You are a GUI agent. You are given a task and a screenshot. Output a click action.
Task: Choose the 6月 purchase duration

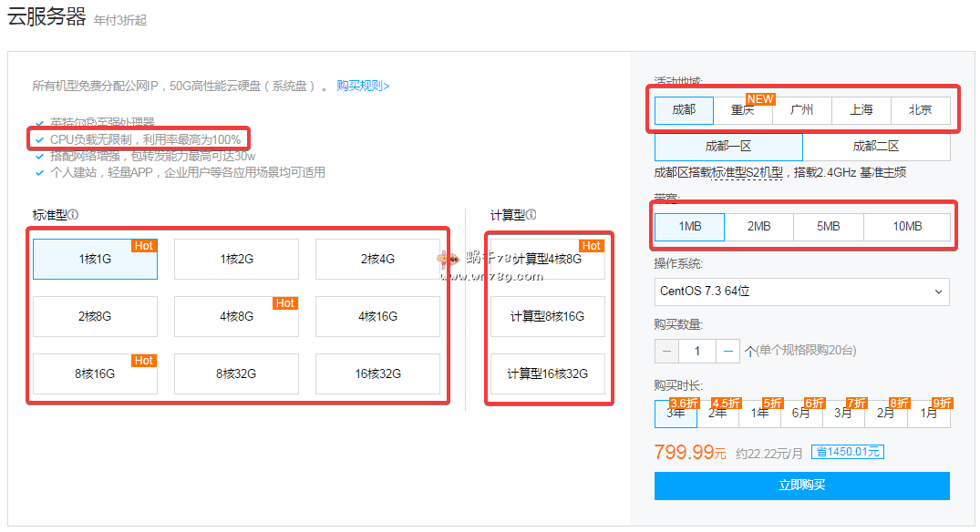coord(801,414)
